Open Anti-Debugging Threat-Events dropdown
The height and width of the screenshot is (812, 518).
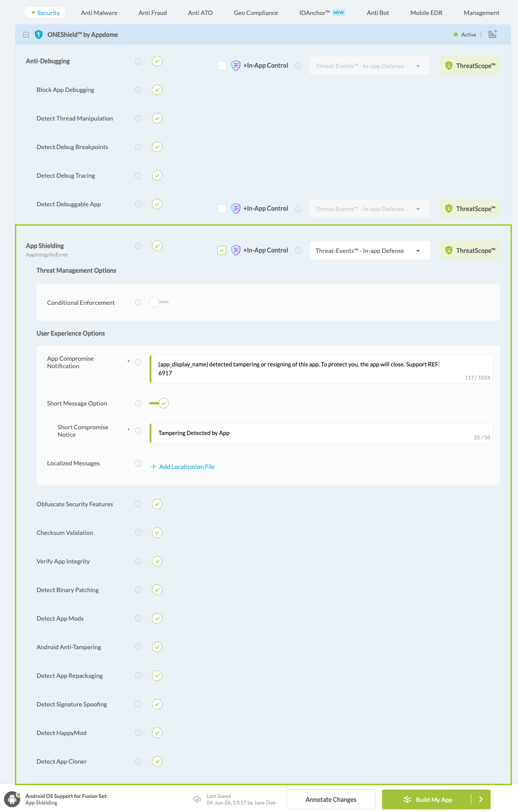pos(370,66)
